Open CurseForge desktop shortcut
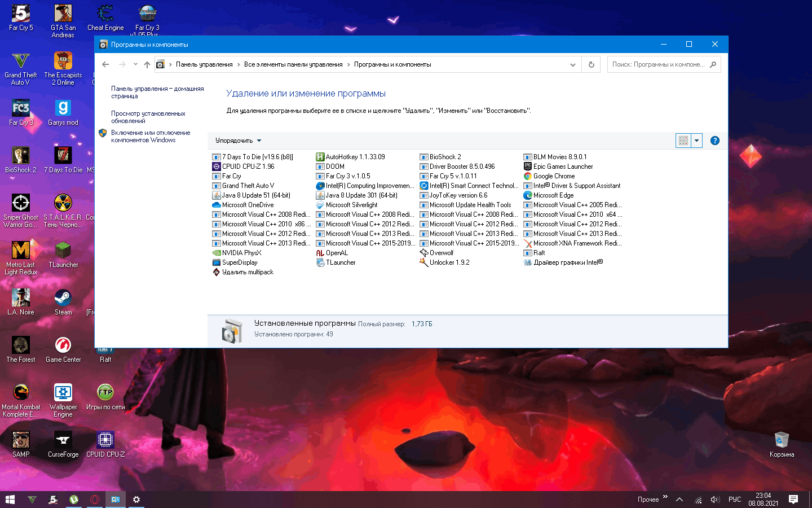 pos(63,444)
